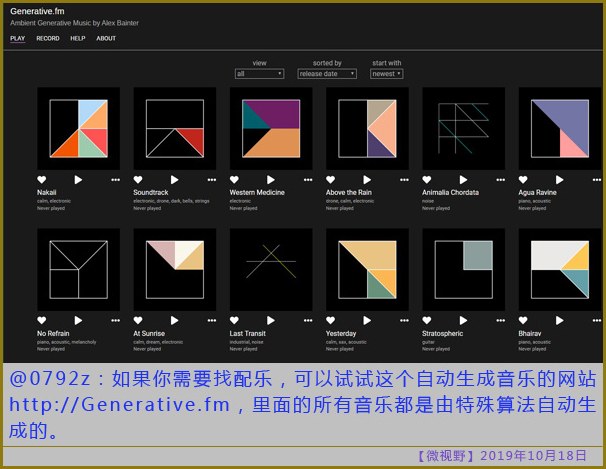
Task: Select the Bhairav cover artwork
Action: pyautogui.click(x=560, y=270)
